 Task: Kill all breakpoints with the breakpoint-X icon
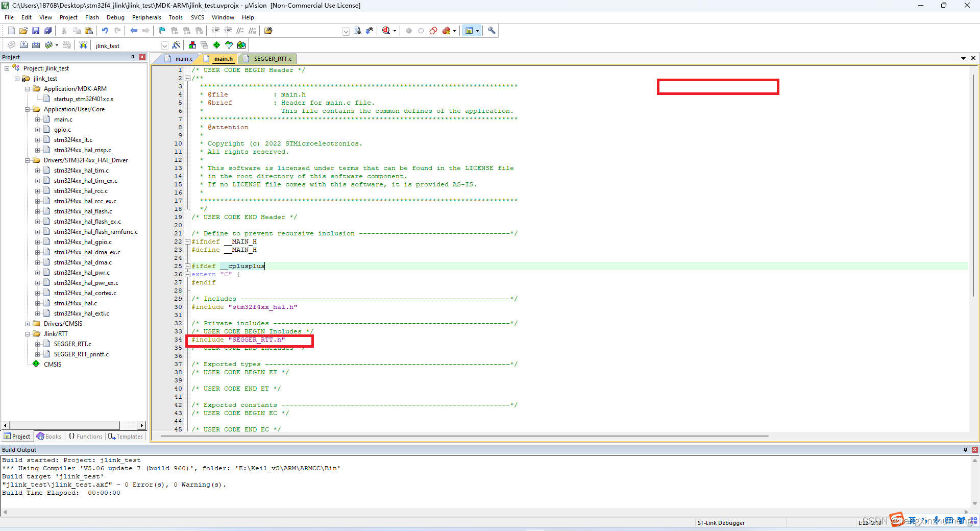click(x=446, y=31)
